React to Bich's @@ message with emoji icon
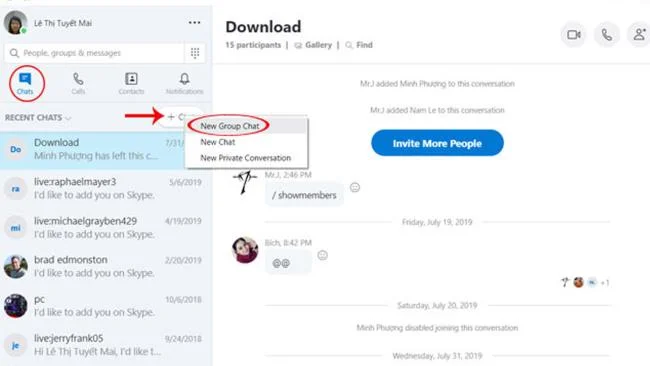This screenshot has width=650, height=366. (x=323, y=255)
